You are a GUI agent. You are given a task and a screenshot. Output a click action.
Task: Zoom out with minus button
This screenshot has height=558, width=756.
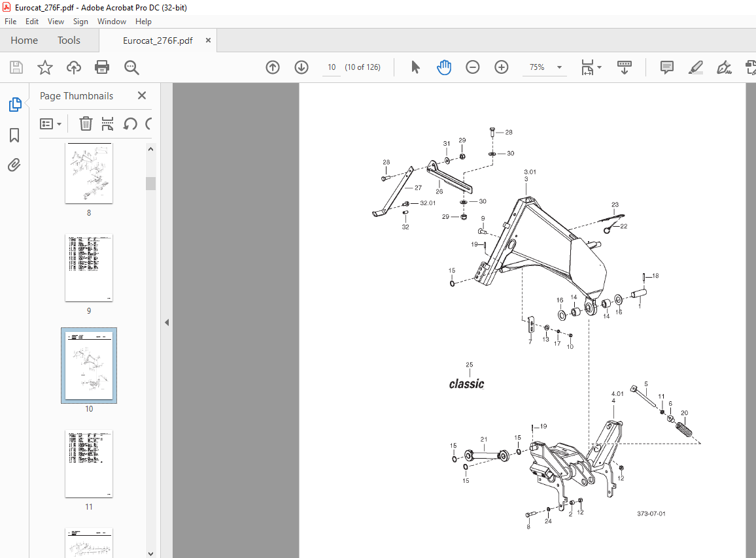[x=472, y=67]
